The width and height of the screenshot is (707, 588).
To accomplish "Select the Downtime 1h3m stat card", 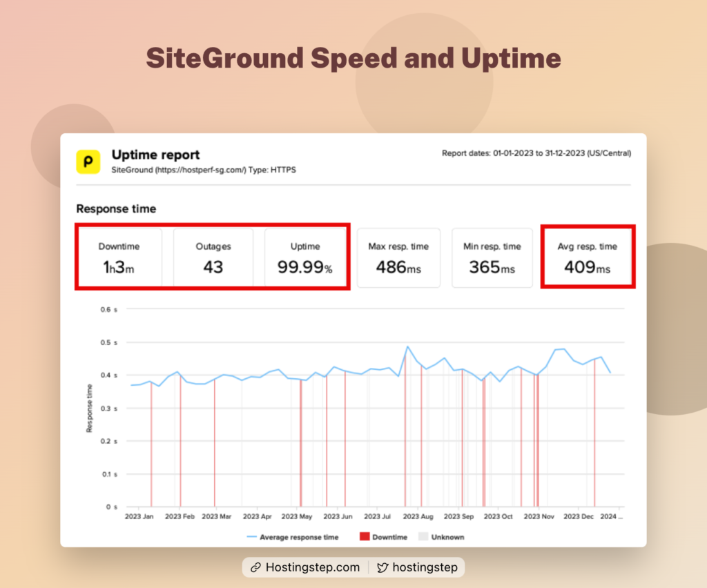I will point(119,257).
